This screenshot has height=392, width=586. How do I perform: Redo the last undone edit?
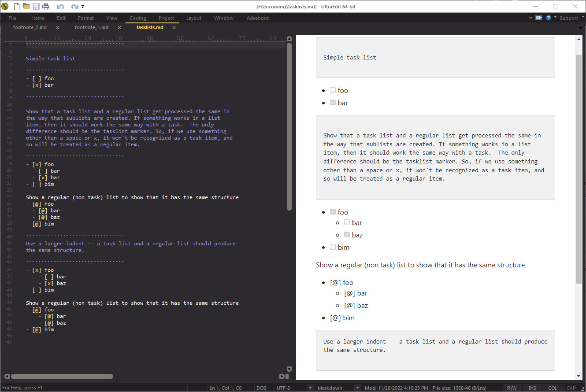pos(74,7)
